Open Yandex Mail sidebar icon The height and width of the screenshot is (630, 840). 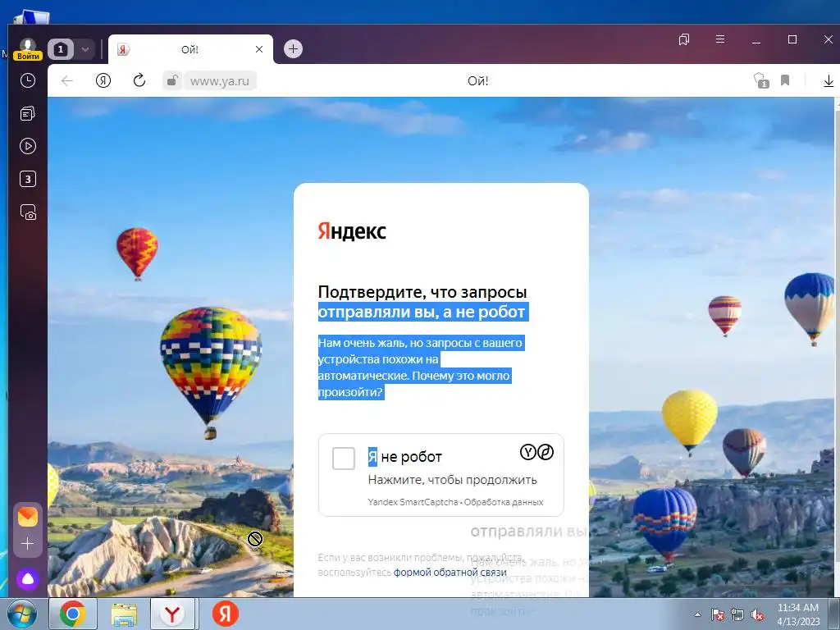pyautogui.click(x=28, y=517)
